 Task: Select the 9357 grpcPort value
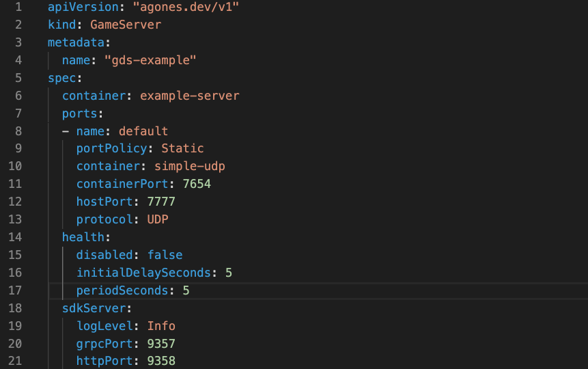[161, 344]
